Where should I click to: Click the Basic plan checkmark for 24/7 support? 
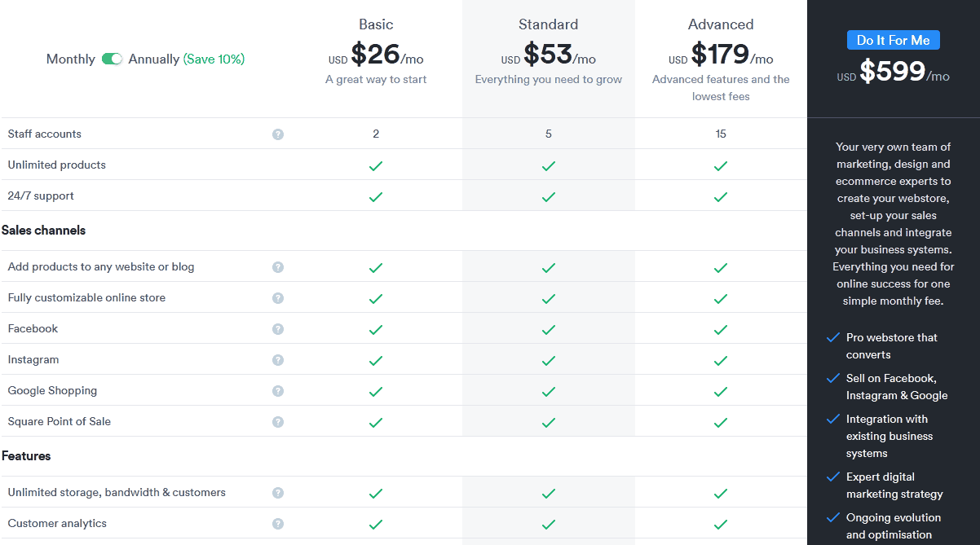point(376,196)
